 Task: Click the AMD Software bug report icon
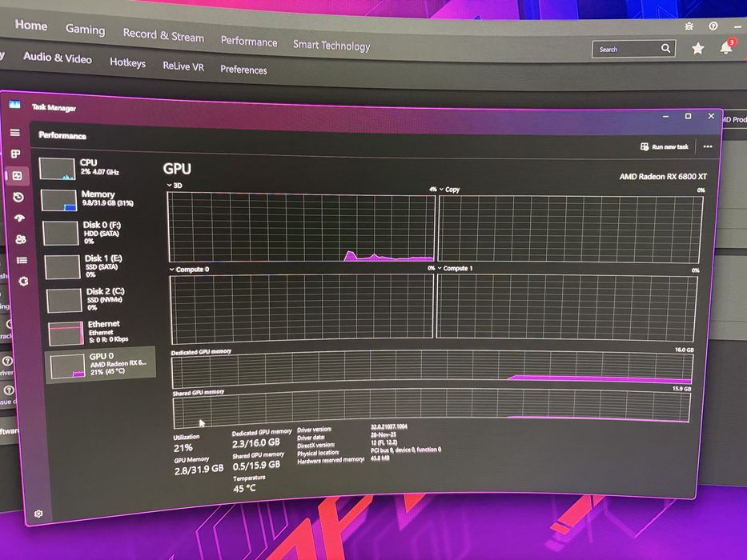(x=689, y=26)
